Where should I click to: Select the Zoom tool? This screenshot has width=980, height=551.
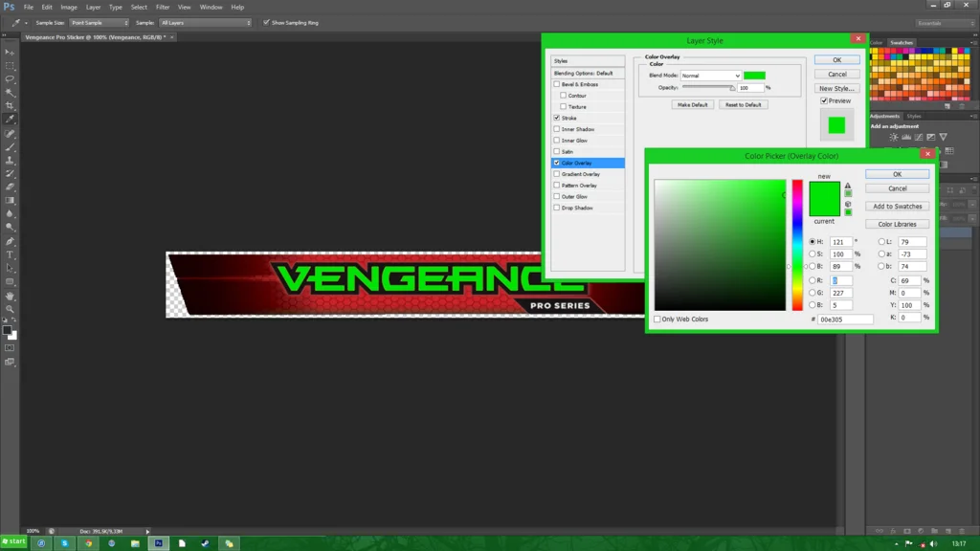pyautogui.click(x=10, y=309)
